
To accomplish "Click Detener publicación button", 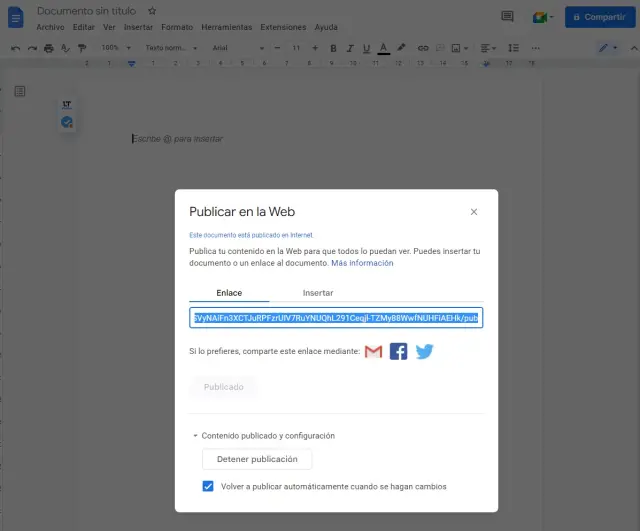I will [257, 459].
